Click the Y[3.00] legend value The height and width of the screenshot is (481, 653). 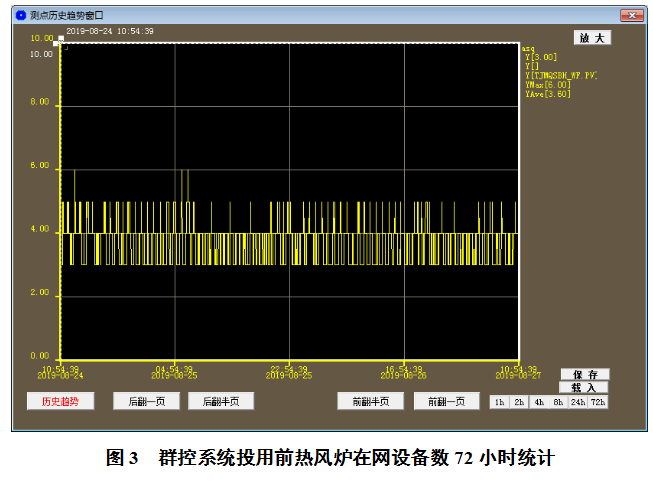(x=541, y=57)
